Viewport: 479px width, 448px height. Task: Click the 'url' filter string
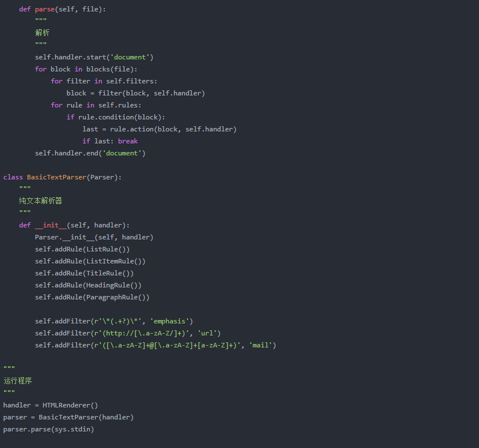pyautogui.click(x=207, y=333)
